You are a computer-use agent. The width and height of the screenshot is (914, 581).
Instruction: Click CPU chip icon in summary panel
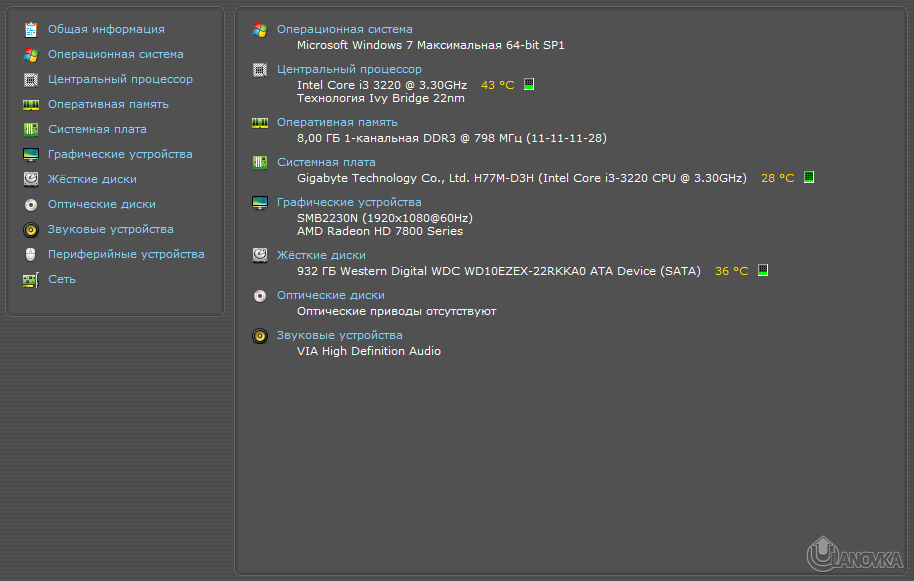[260, 70]
